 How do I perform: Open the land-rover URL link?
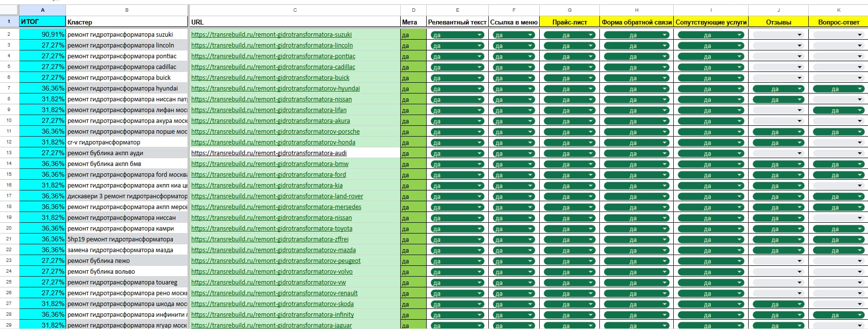[x=277, y=196]
